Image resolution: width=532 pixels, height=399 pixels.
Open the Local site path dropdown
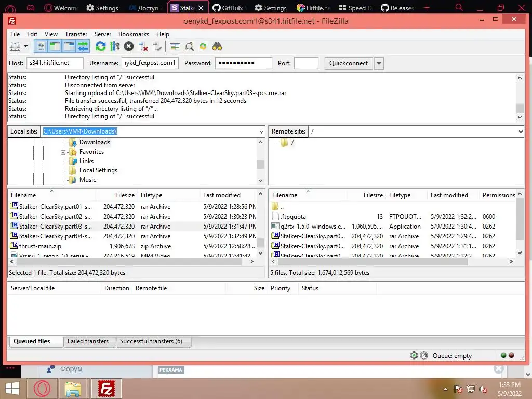[x=261, y=131]
